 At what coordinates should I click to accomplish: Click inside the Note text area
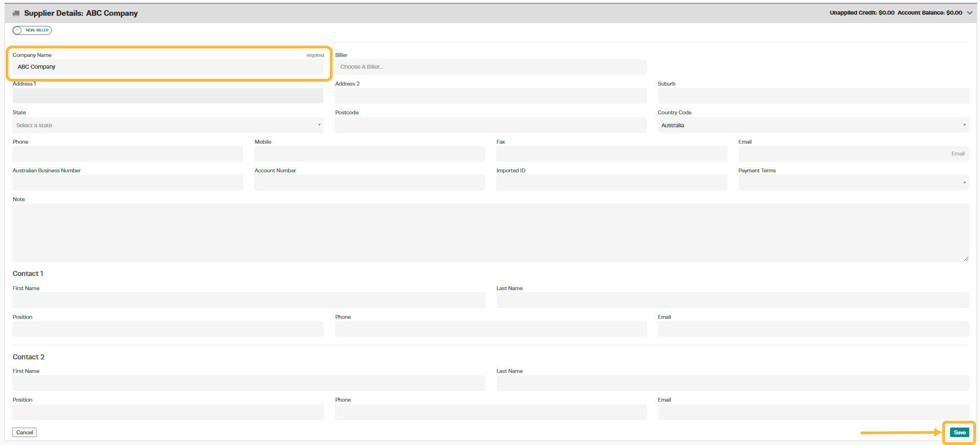[x=491, y=233]
